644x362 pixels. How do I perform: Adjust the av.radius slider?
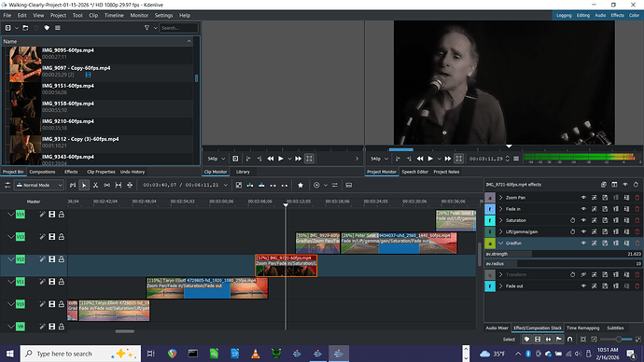(563, 264)
